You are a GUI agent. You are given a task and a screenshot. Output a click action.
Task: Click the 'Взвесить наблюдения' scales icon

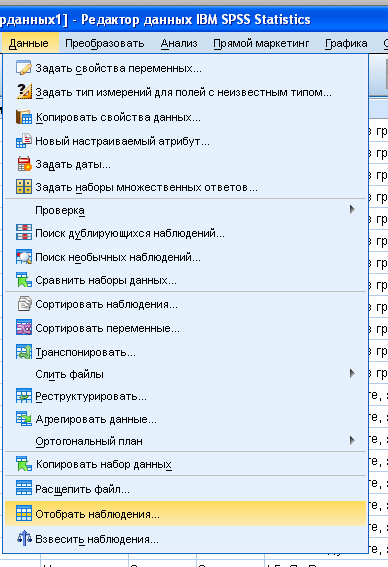point(24,539)
